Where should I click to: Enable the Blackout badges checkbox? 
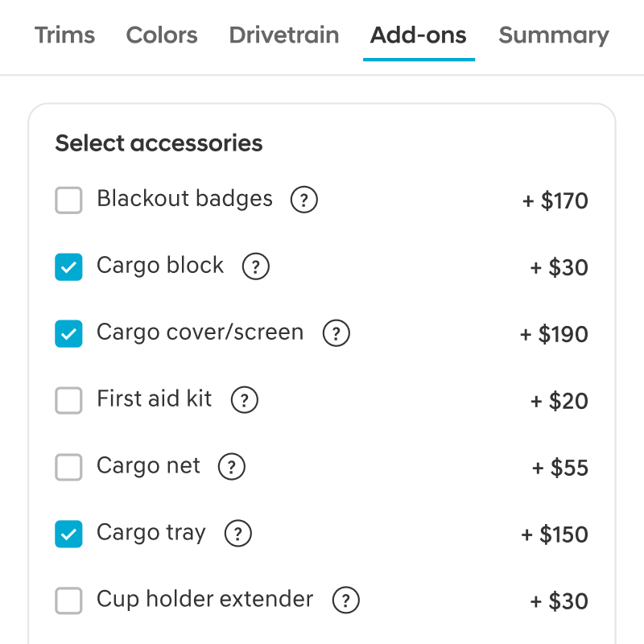click(68, 200)
